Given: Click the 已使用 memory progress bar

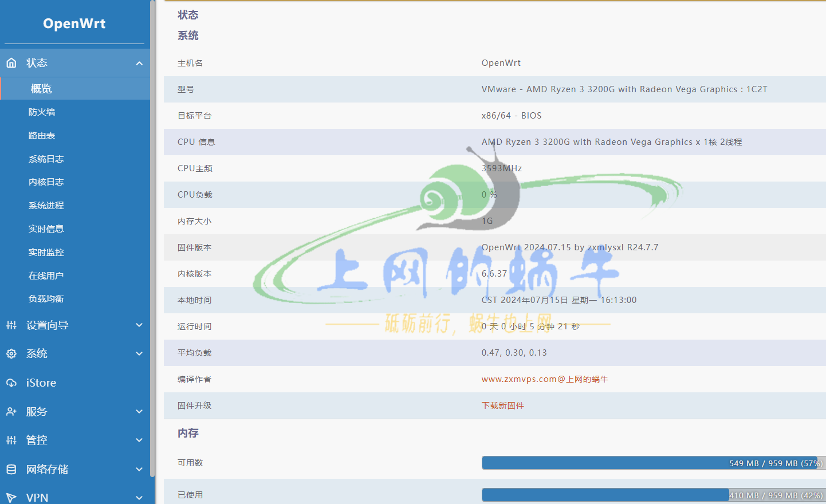Looking at the screenshot, I should (654, 495).
